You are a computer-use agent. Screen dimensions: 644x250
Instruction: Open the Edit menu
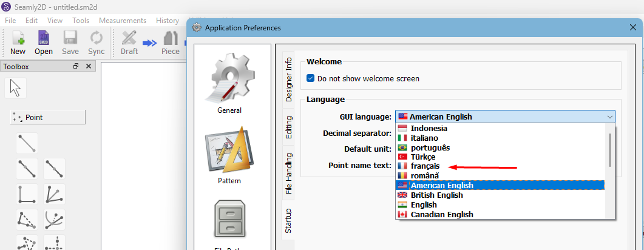[x=32, y=21]
